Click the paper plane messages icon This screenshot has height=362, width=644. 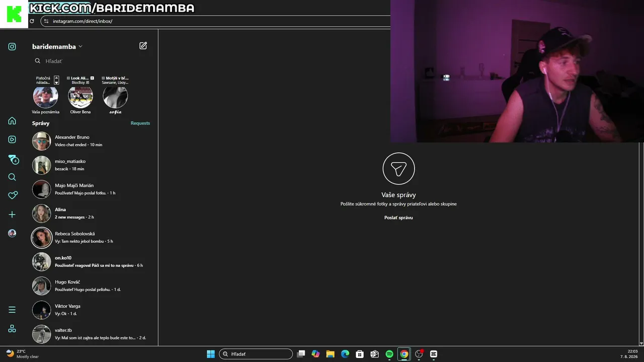point(398,169)
